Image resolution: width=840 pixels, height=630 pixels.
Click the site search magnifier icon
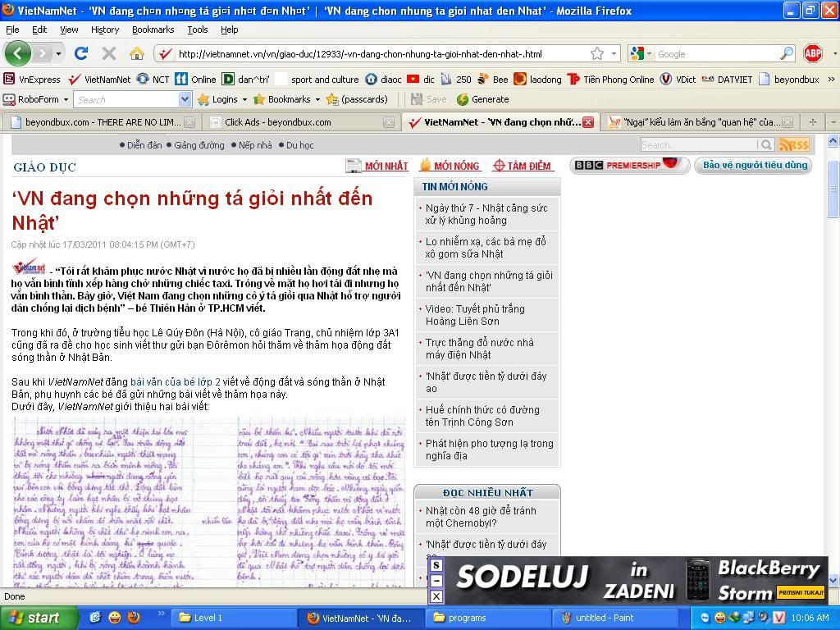click(767, 144)
